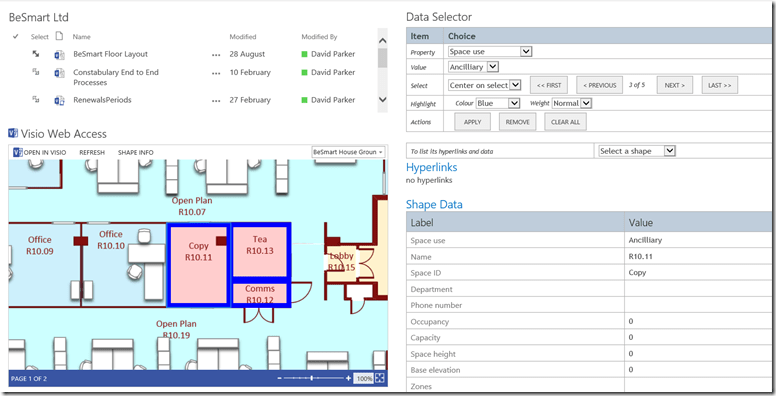
Task: Click the Open Plan R10.07 label
Action: 192,206
